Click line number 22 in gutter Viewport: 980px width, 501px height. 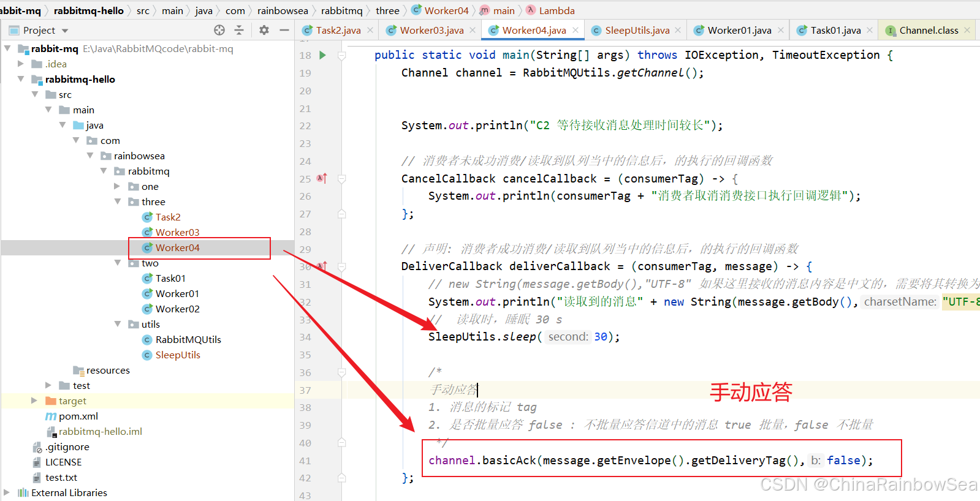(305, 126)
